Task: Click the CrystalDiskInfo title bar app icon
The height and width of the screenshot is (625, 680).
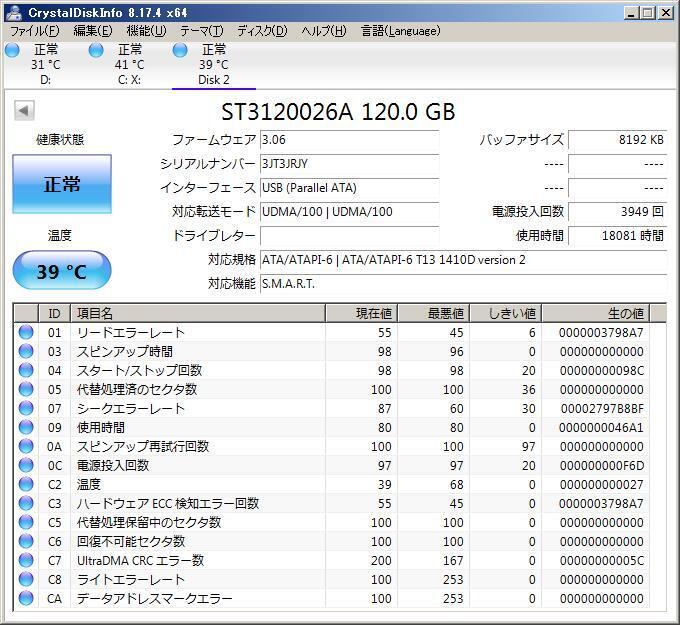Action: 14,12
